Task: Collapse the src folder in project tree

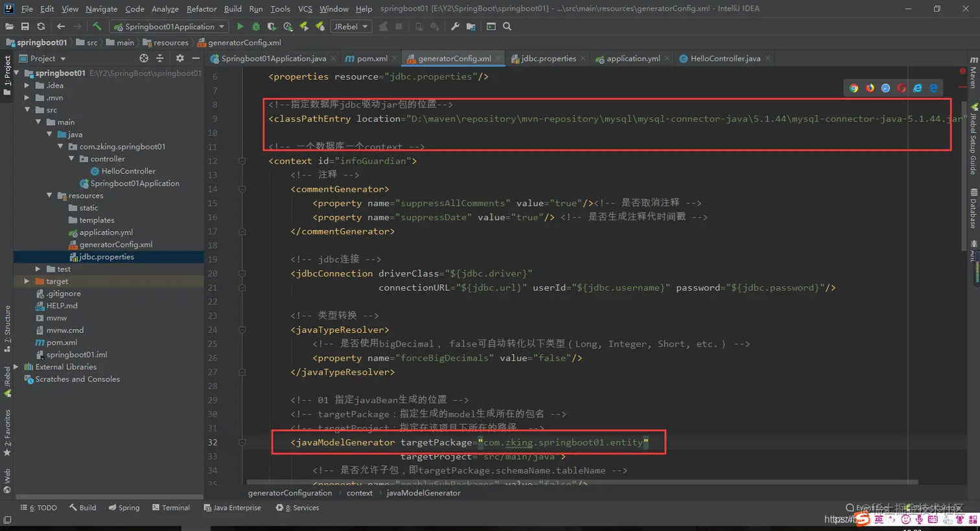Action: tap(27, 110)
